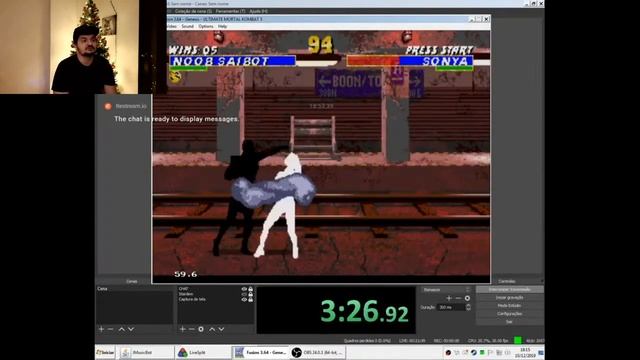This screenshot has height=360, width=640.
Task: Remove the transition with the minus icon
Action: (x=458, y=298)
